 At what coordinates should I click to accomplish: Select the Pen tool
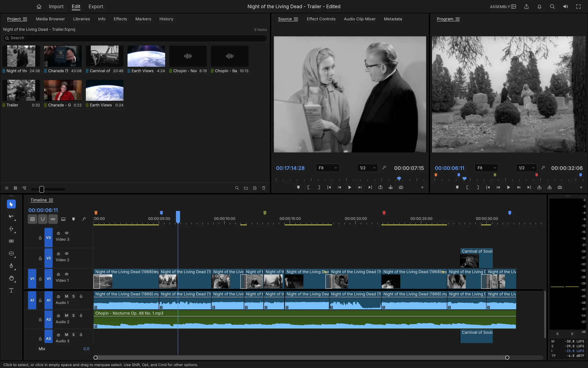[x=11, y=266]
